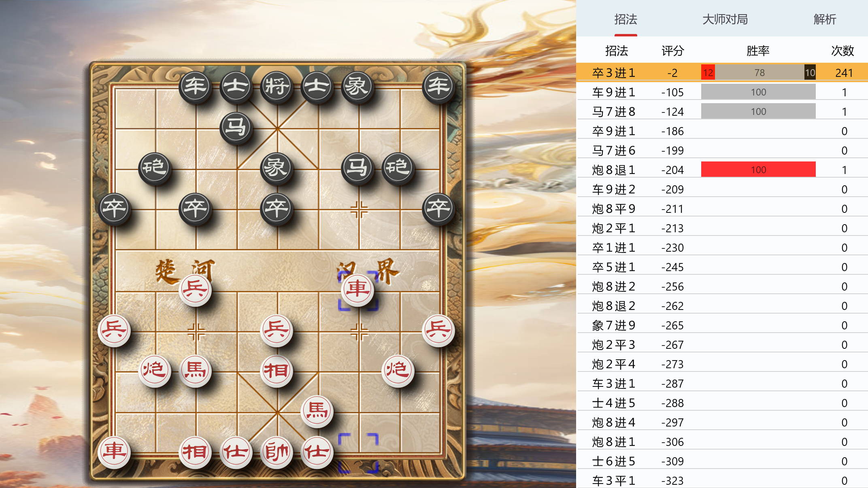
Task: Select the black 卒 on the far-left edge
Action: click(115, 208)
